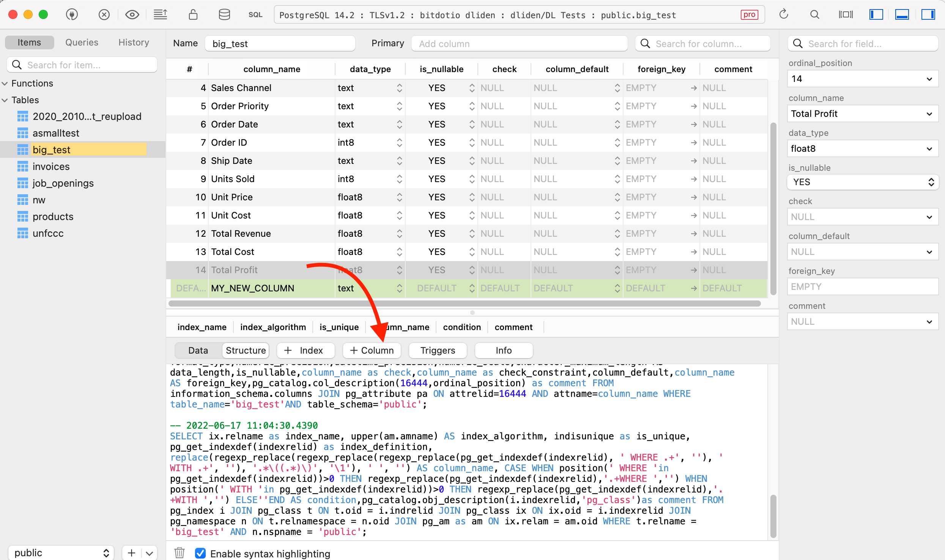Click the SQL console vertical scrollbar
Viewport: 945px width, 560px height.
[773, 516]
